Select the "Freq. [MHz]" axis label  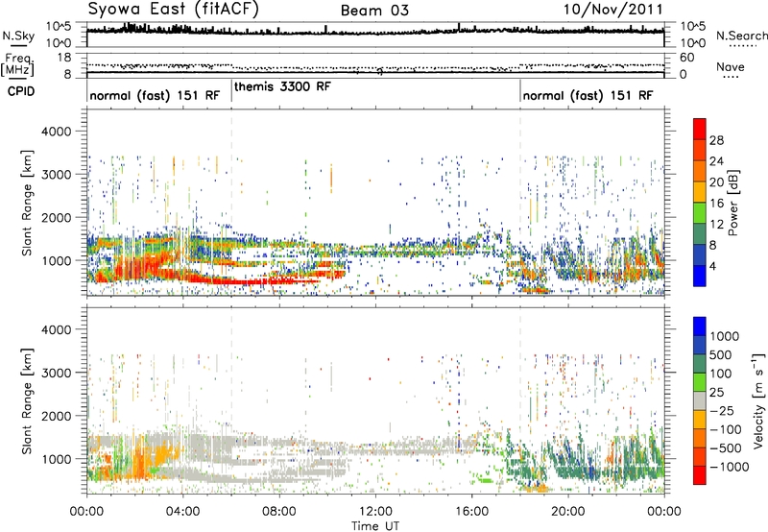[x=17, y=64]
